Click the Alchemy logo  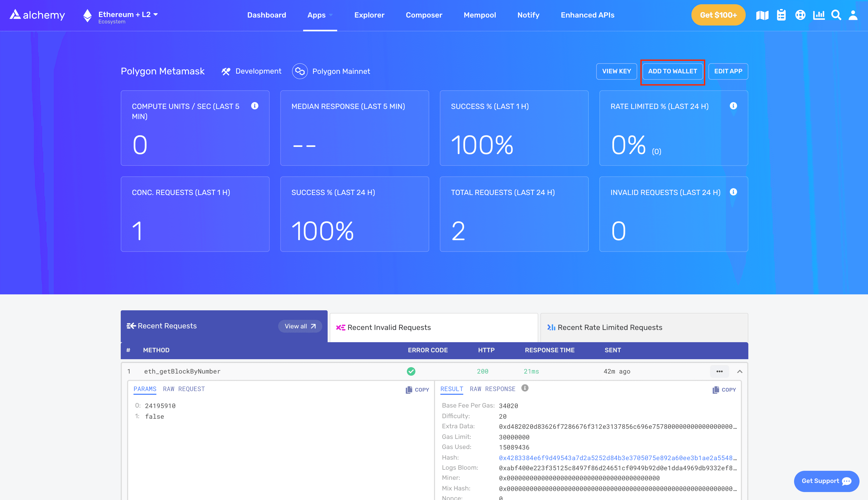(x=37, y=15)
